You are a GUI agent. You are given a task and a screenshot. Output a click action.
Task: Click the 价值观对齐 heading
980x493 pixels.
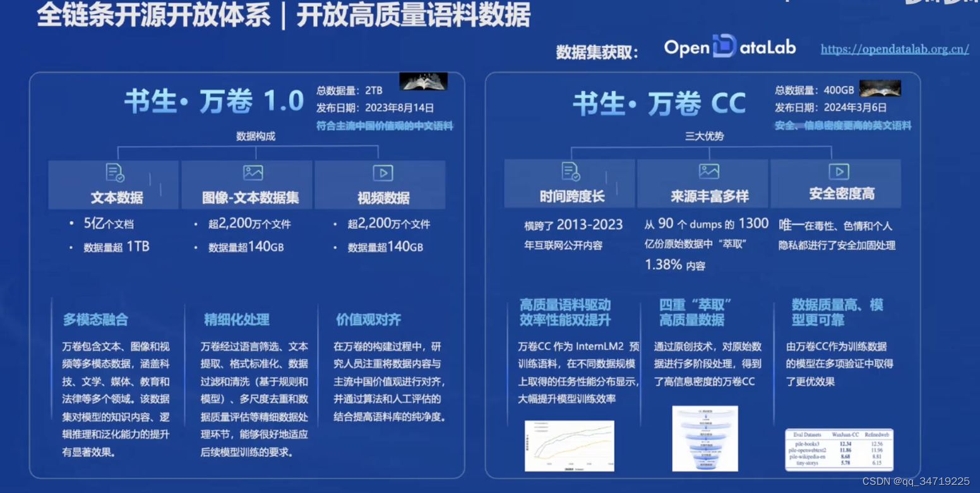(369, 320)
